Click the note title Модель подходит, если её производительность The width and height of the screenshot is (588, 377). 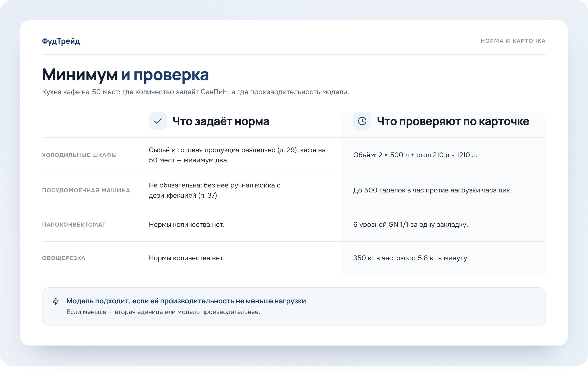[x=186, y=301]
